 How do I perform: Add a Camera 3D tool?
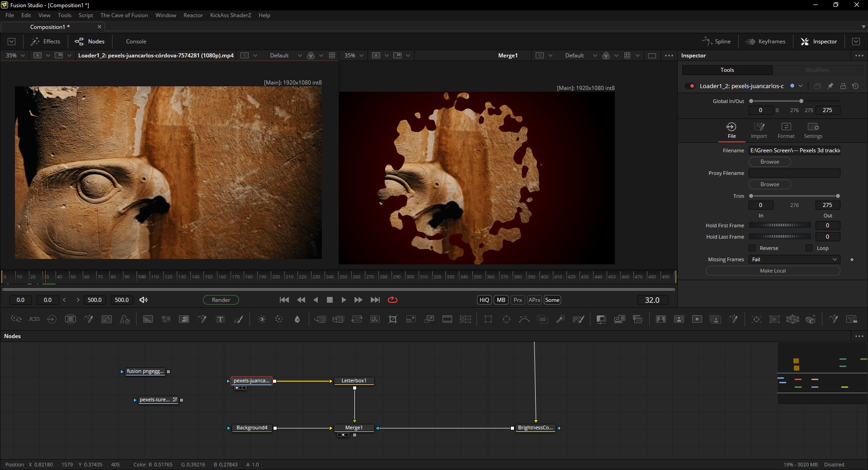pos(811,319)
